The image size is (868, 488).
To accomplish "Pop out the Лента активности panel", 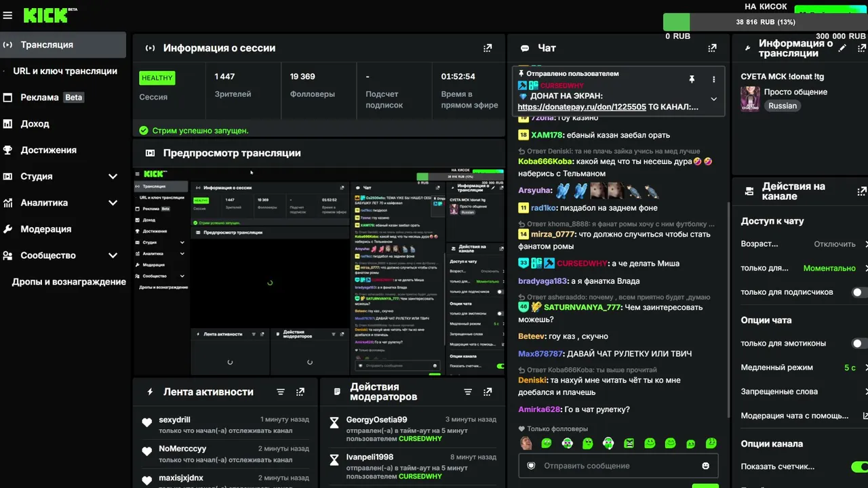I will [300, 392].
